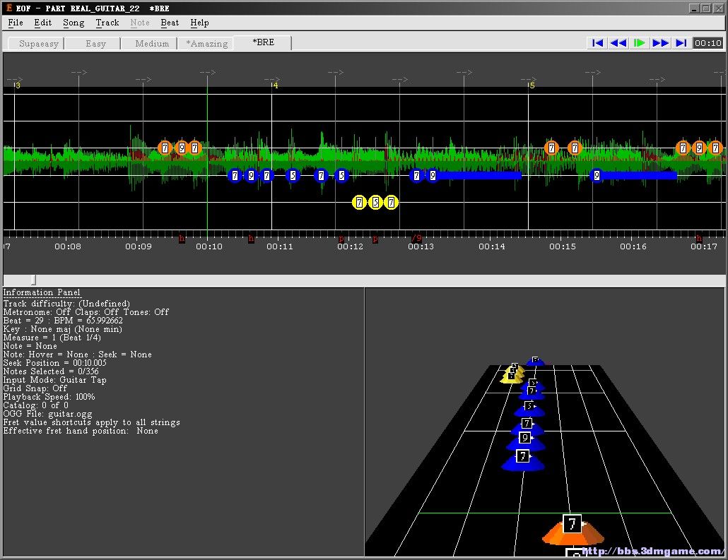Click the 'Metronome: Off Claps: Off' line
Screen dimensions: 728x560
point(86,312)
